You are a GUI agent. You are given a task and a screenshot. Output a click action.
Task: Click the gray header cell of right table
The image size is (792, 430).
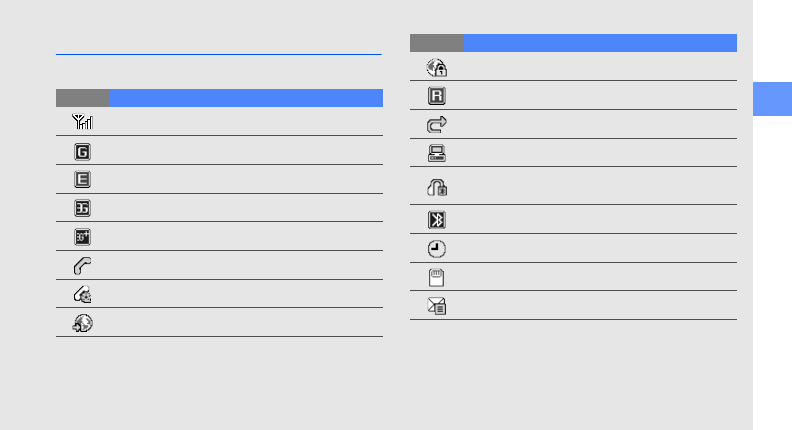pyautogui.click(x=437, y=43)
